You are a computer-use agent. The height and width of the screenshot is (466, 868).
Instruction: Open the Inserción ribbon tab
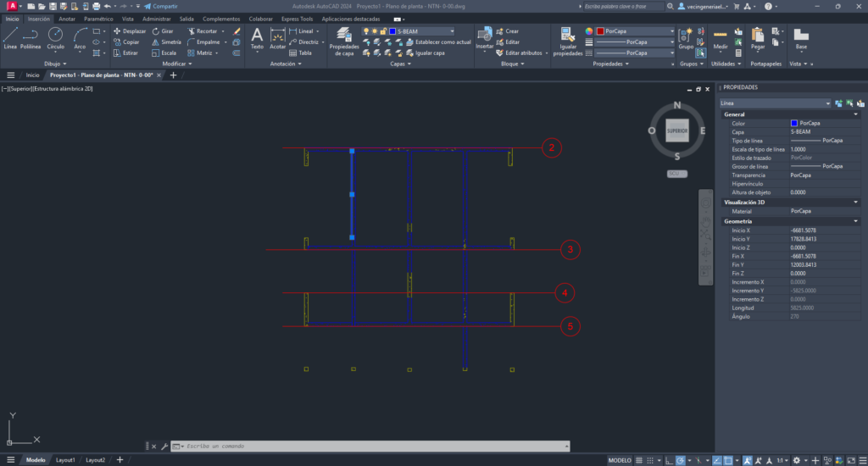tap(39, 19)
